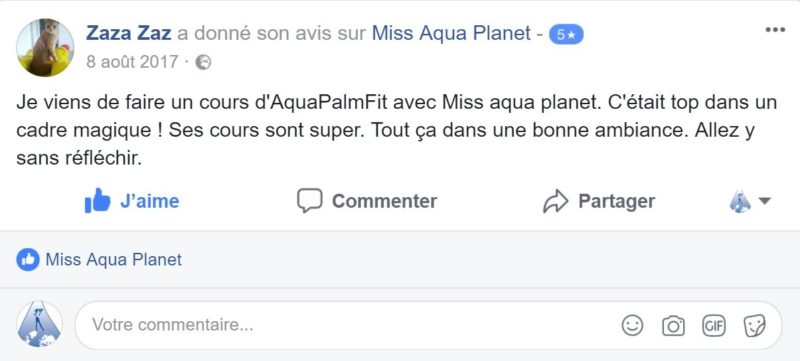Expand the identity selector arrow beside Partager

pyautogui.click(x=764, y=201)
